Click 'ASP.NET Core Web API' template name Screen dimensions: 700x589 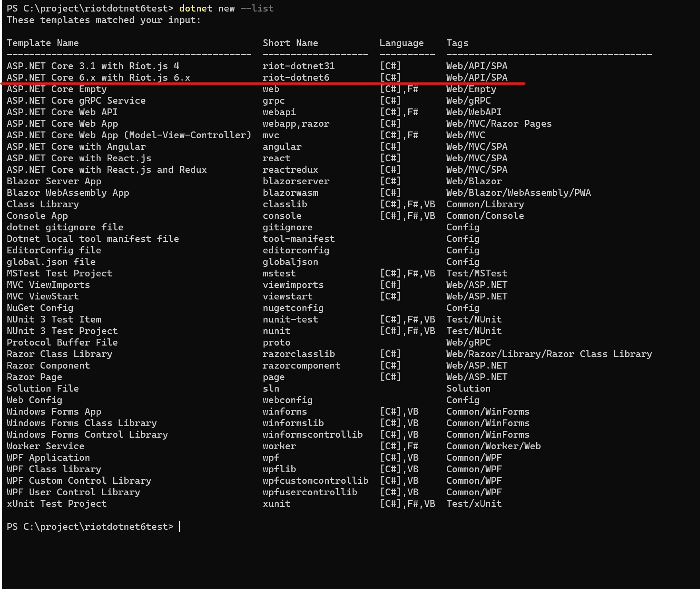(x=62, y=112)
